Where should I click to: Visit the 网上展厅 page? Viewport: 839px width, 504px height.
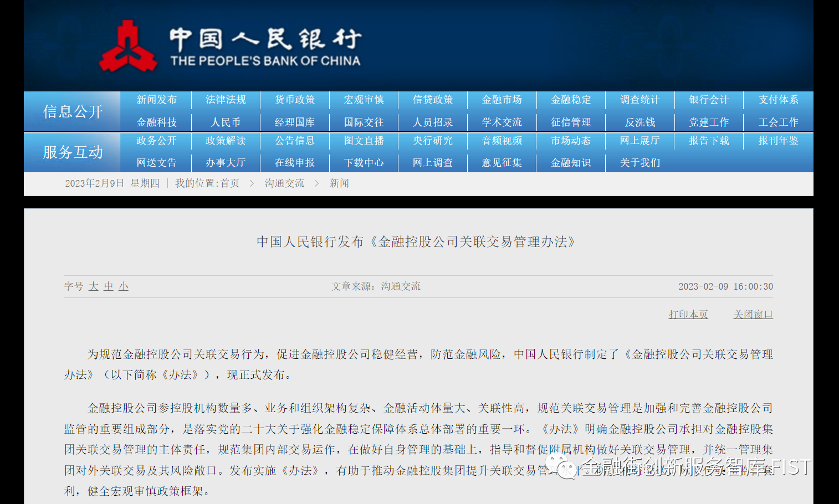[x=640, y=141]
